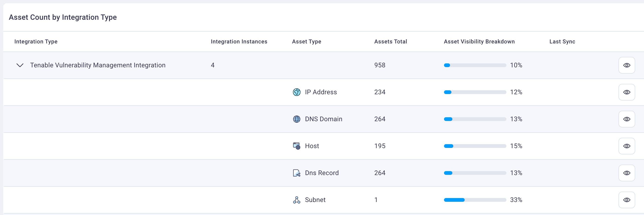Click the Dns Record document icon

tap(296, 173)
